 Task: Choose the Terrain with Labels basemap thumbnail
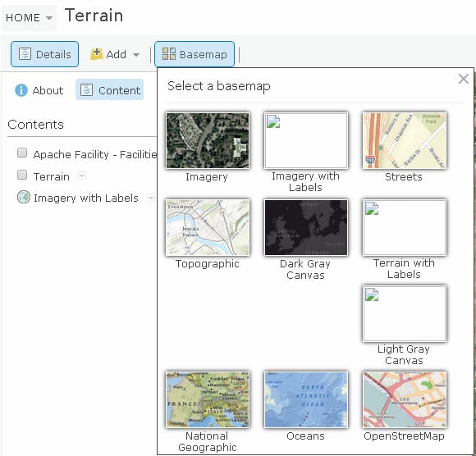pos(405,227)
